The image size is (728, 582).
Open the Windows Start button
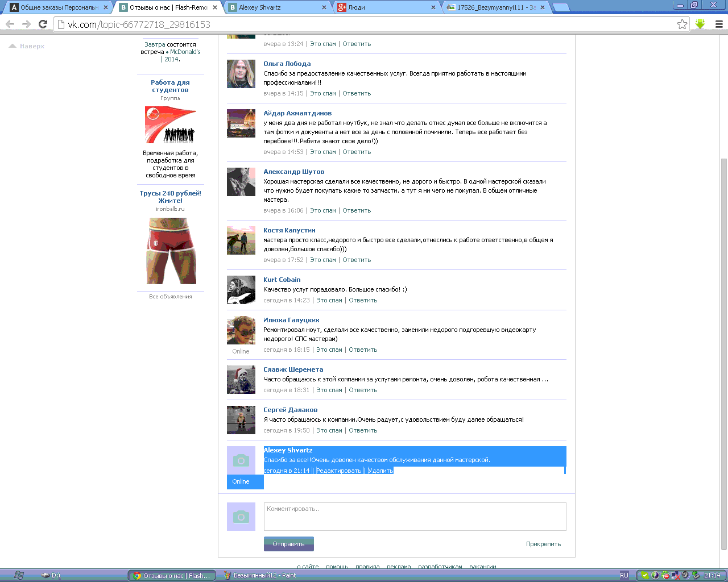tap(19, 575)
